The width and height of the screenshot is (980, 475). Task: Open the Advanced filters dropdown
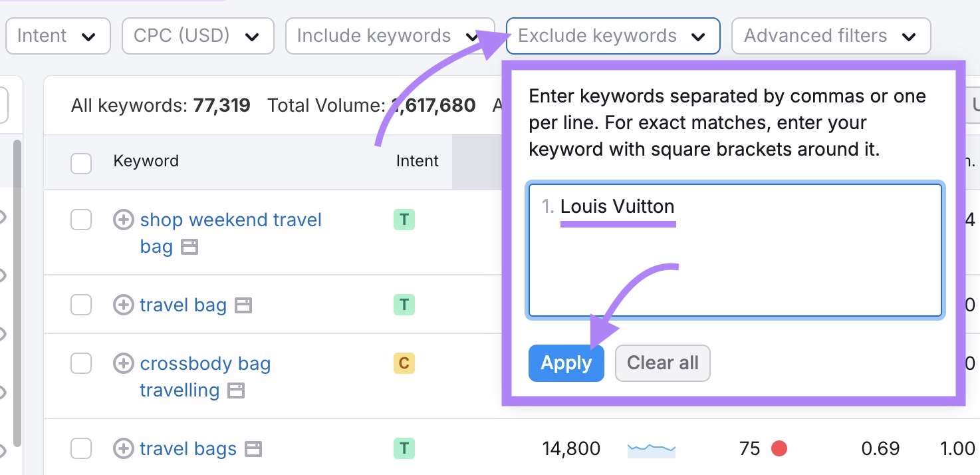[830, 36]
